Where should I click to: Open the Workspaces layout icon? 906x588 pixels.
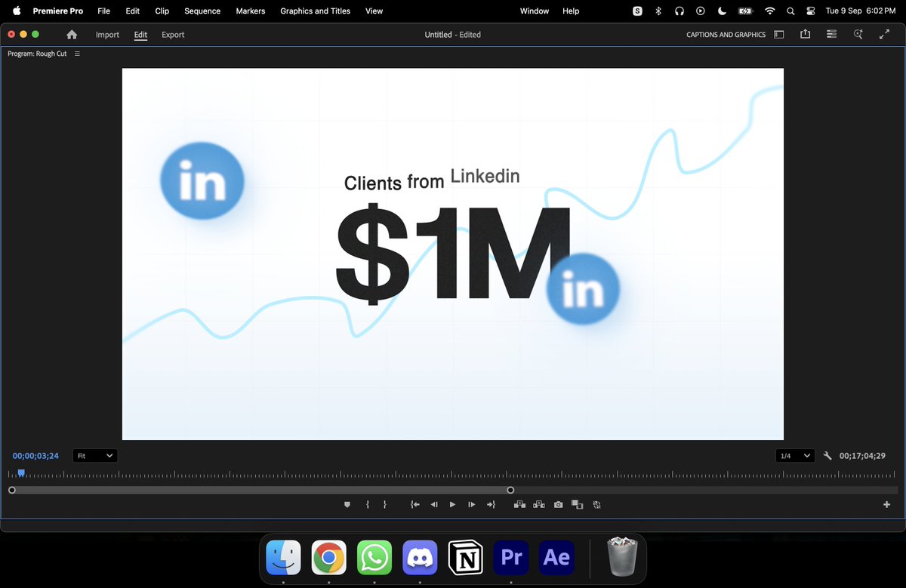(779, 35)
